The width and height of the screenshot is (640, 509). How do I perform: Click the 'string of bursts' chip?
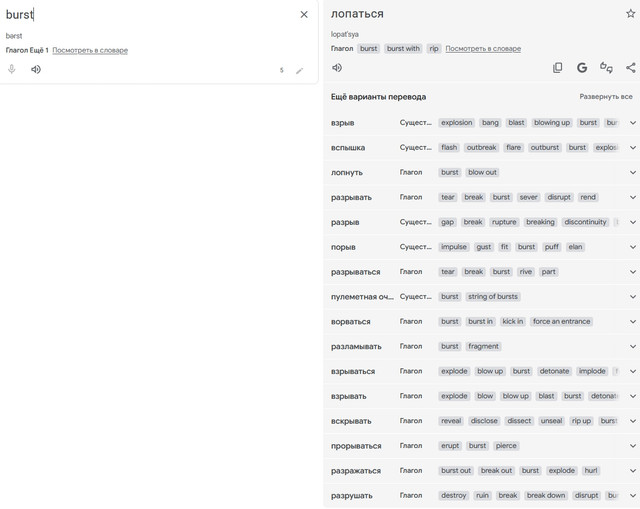pos(493,297)
